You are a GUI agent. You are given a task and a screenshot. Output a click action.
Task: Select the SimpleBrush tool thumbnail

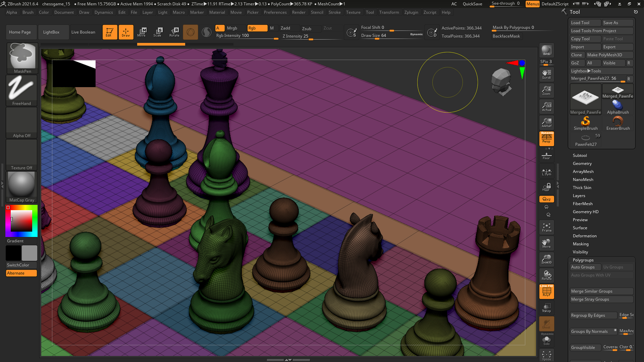tap(585, 123)
